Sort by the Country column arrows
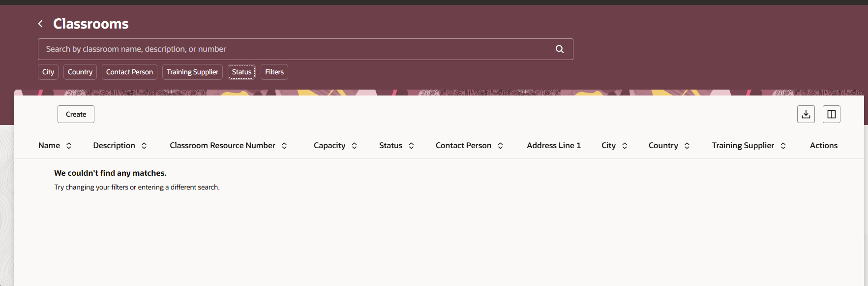868x286 pixels. (687, 146)
